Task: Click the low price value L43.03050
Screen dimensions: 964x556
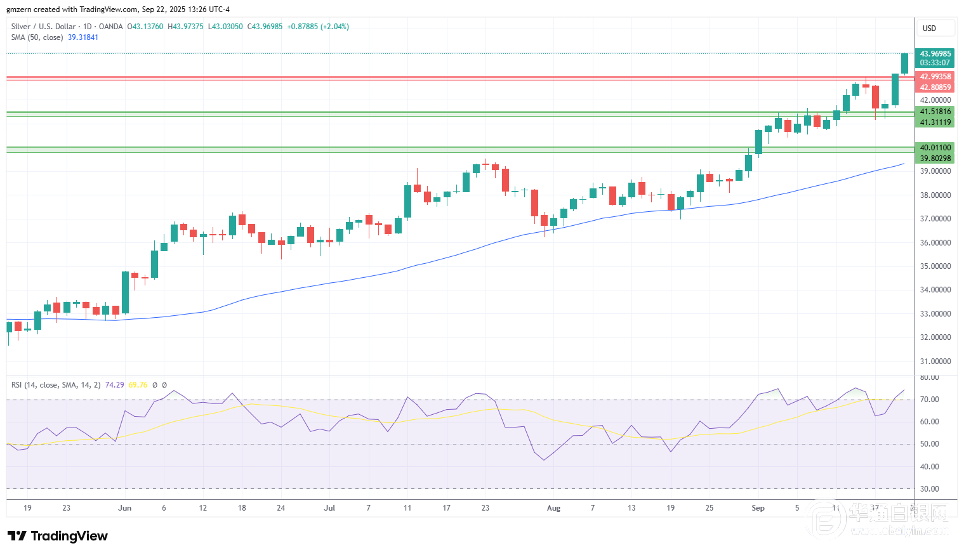Action: (x=225, y=26)
